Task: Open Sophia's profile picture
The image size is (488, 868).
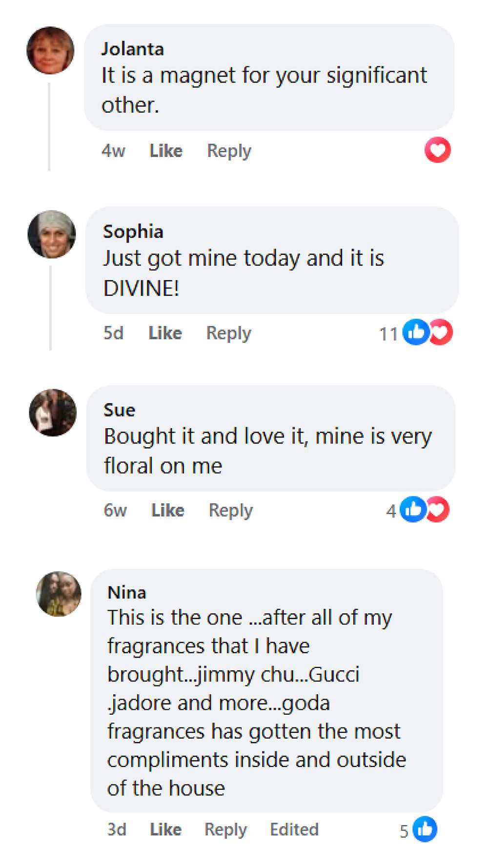Action: coord(52,234)
